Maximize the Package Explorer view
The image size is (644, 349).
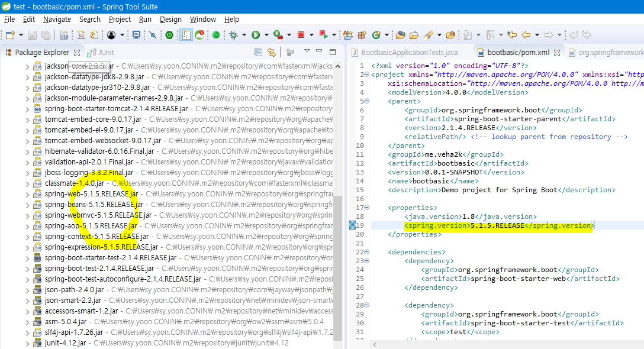click(333, 51)
